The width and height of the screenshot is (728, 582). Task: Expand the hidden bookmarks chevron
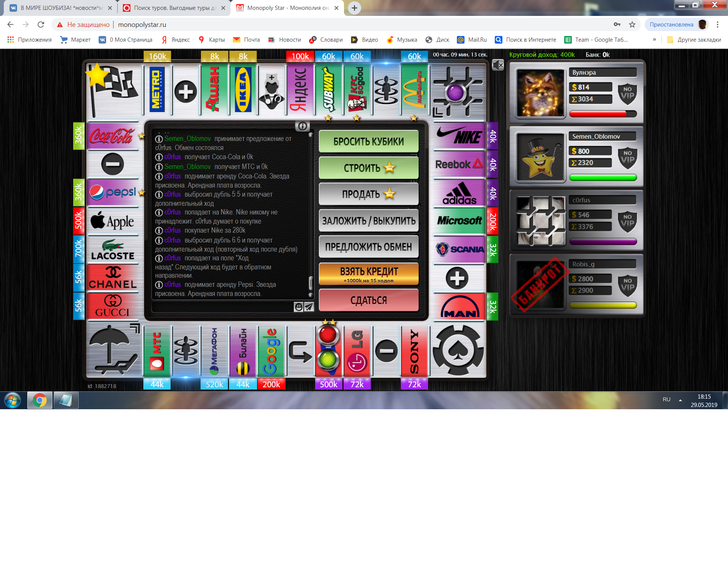click(x=654, y=39)
